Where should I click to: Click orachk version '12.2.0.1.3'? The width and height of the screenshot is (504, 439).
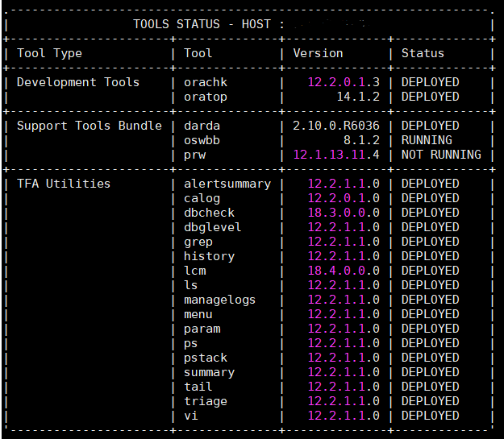344,82
